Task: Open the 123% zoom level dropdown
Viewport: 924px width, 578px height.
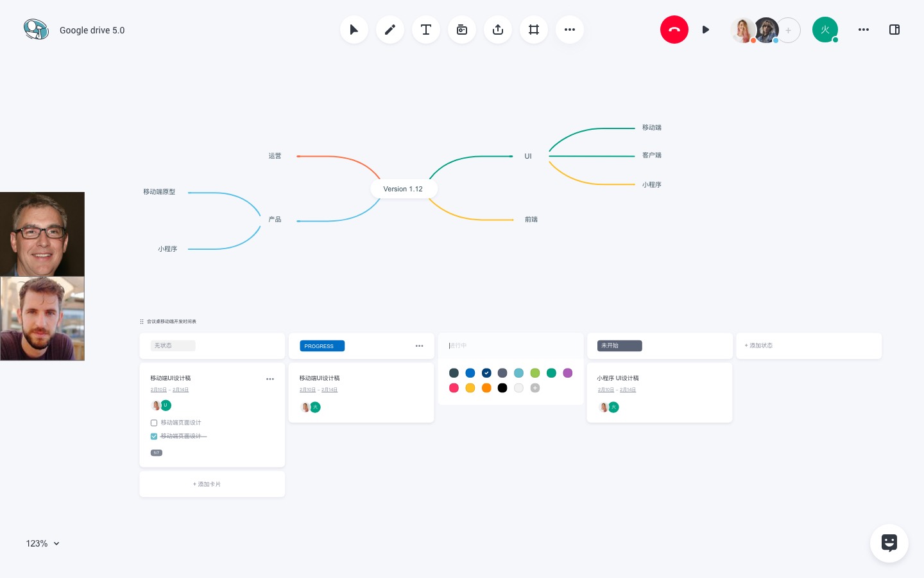Action: (42, 543)
